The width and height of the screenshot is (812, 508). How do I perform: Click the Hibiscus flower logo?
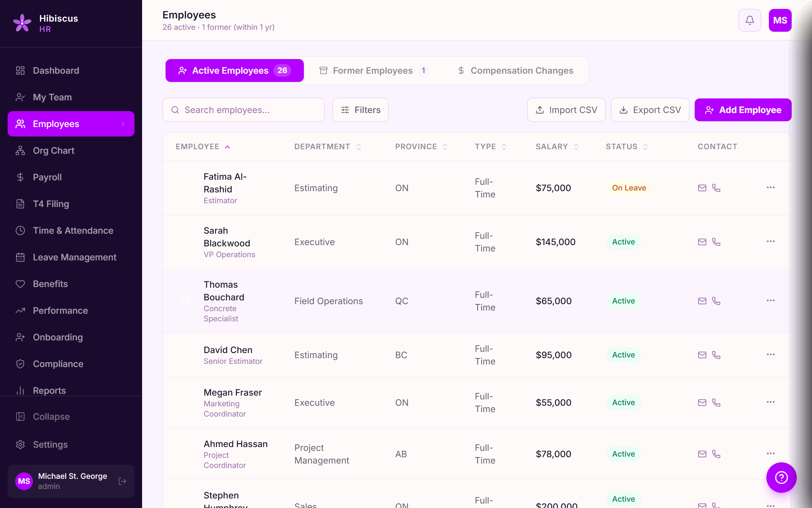point(22,23)
